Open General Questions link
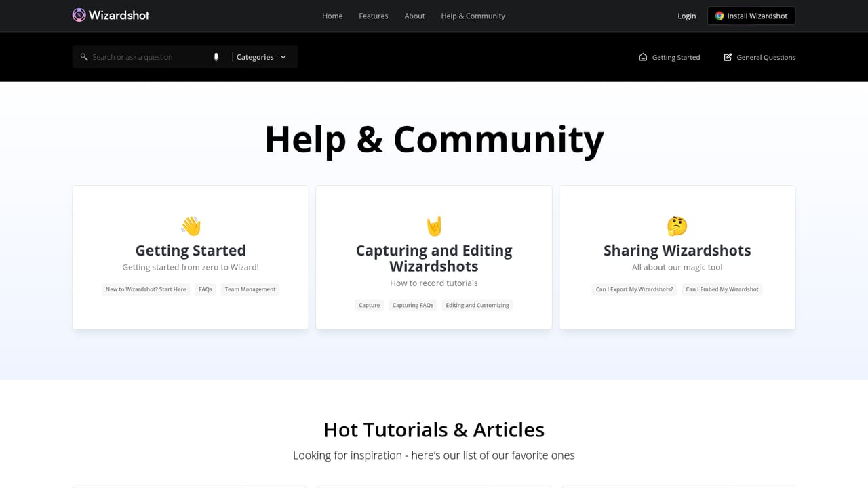The width and height of the screenshot is (868, 488). click(759, 57)
